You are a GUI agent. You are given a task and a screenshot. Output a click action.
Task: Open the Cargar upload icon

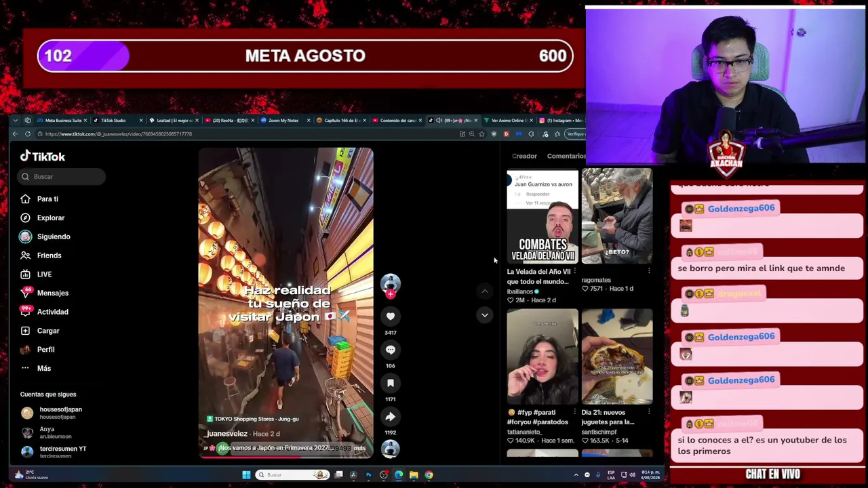[x=25, y=331]
